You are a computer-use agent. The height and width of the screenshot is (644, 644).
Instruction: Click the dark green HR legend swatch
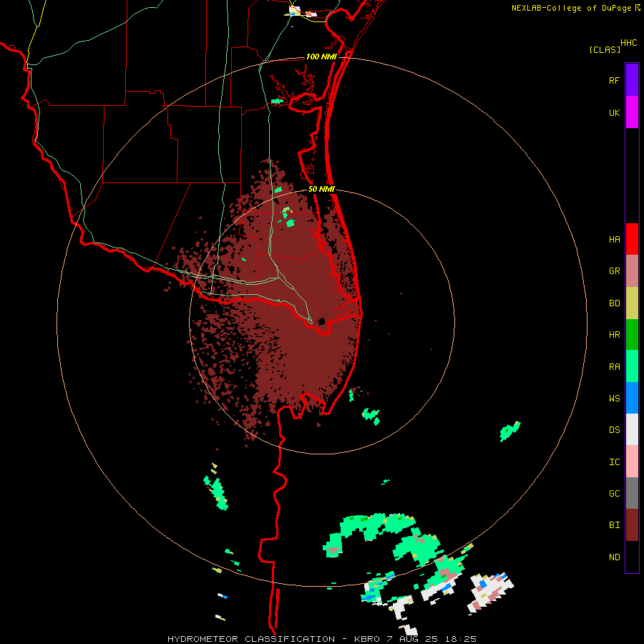tap(632, 334)
